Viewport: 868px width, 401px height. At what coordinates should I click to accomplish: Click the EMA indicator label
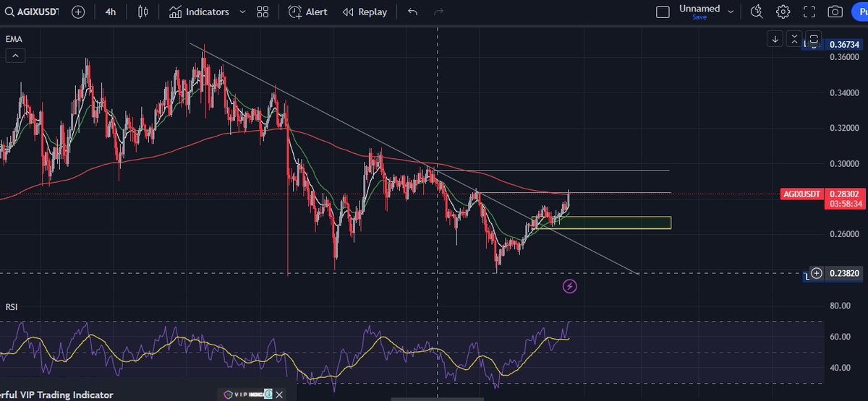click(x=13, y=40)
